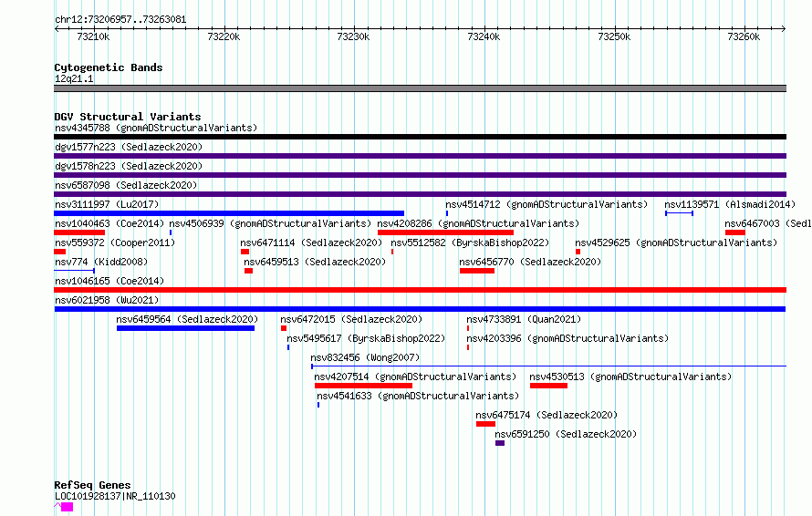Click nsv4514712 gnomAD variant label
This screenshot has height=516, width=812.
click(547, 204)
